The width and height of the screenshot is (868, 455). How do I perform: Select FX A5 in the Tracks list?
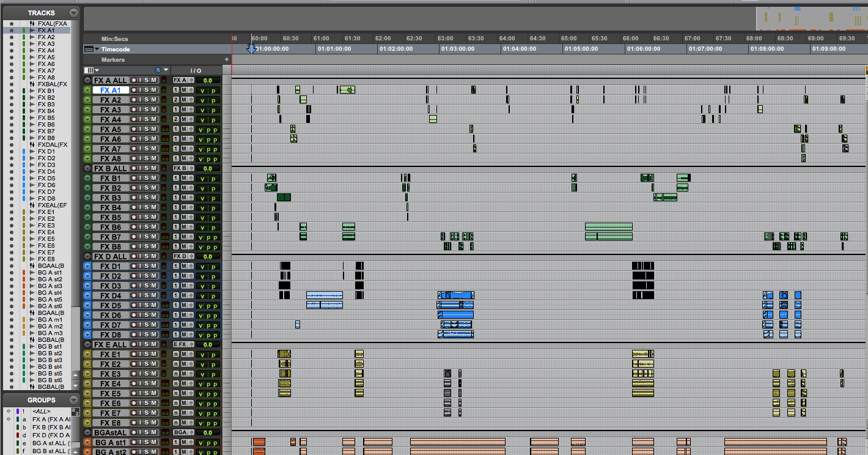pos(46,57)
